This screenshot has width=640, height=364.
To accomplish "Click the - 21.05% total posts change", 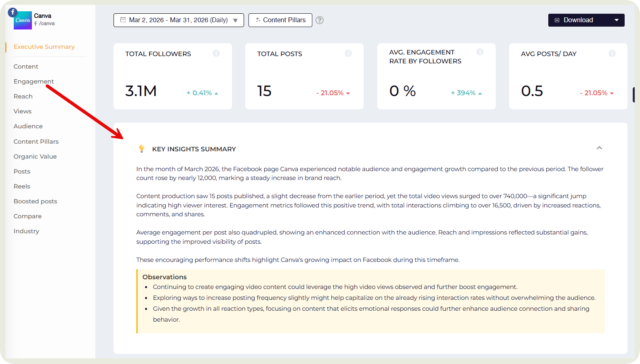I will pyautogui.click(x=333, y=93).
